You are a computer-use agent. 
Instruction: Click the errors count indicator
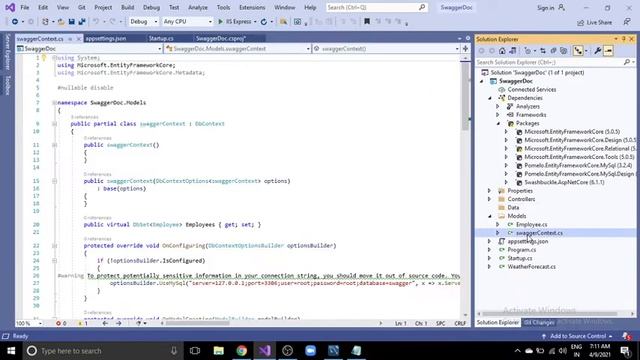pyautogui.click(x=61, y=323)
